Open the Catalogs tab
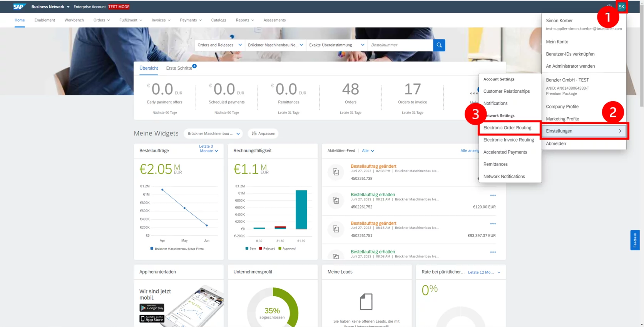Viewport: 644px width, 327px height. (219, 20)
